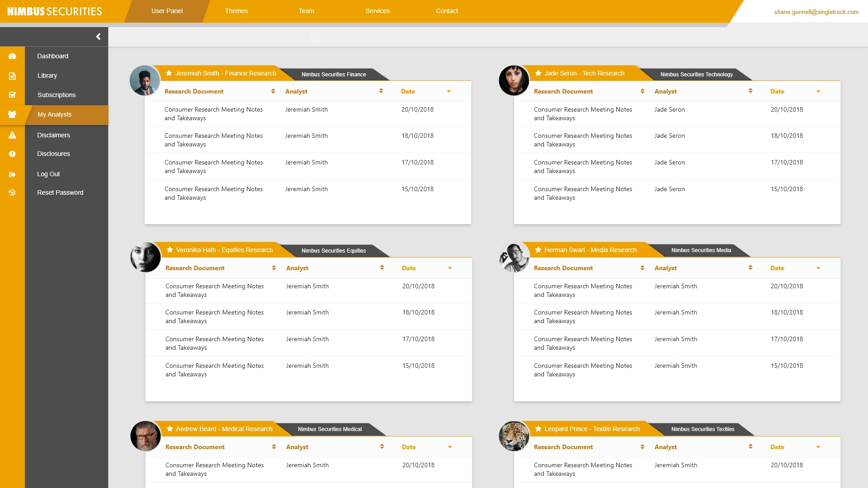Sort Jeremiah Smith panel by Date arrow
This screenshot has width=868, height=488.
(x=449, y=92)
